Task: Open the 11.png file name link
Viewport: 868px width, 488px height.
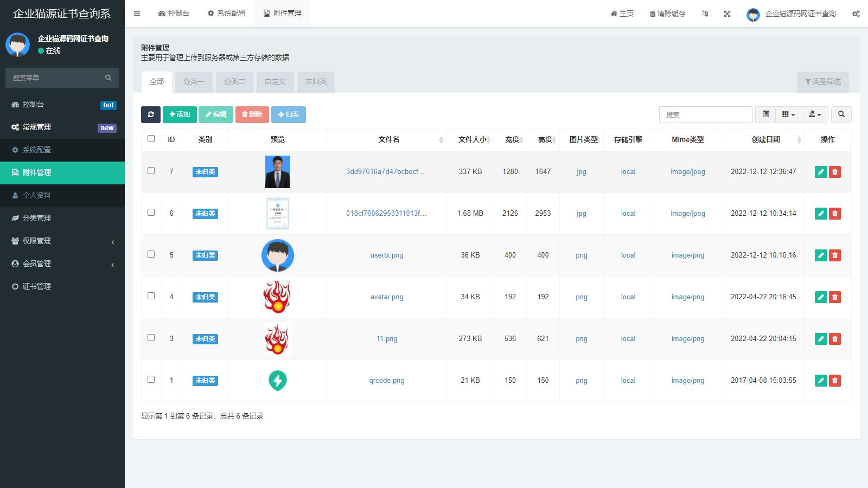Action: click(387, 339)
